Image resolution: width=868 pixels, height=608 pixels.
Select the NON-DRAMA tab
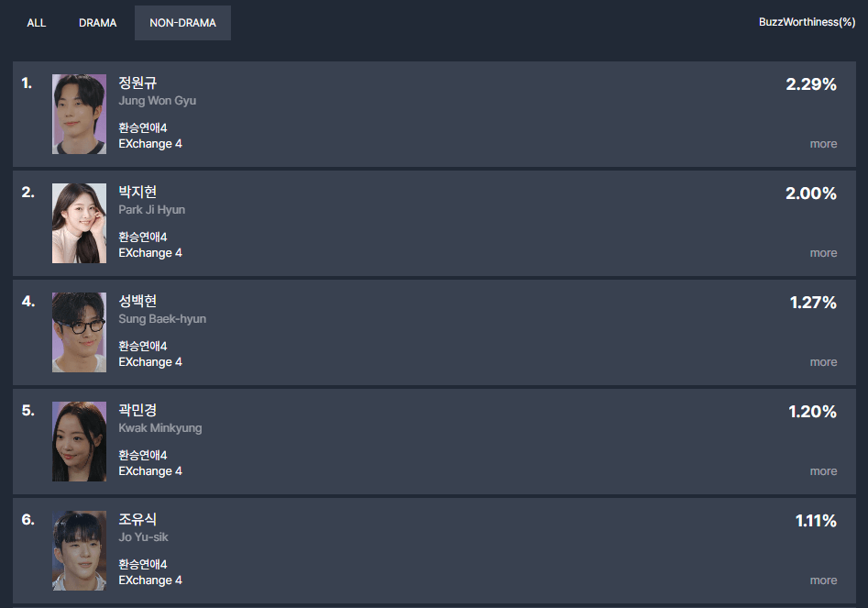coord(182,23)
